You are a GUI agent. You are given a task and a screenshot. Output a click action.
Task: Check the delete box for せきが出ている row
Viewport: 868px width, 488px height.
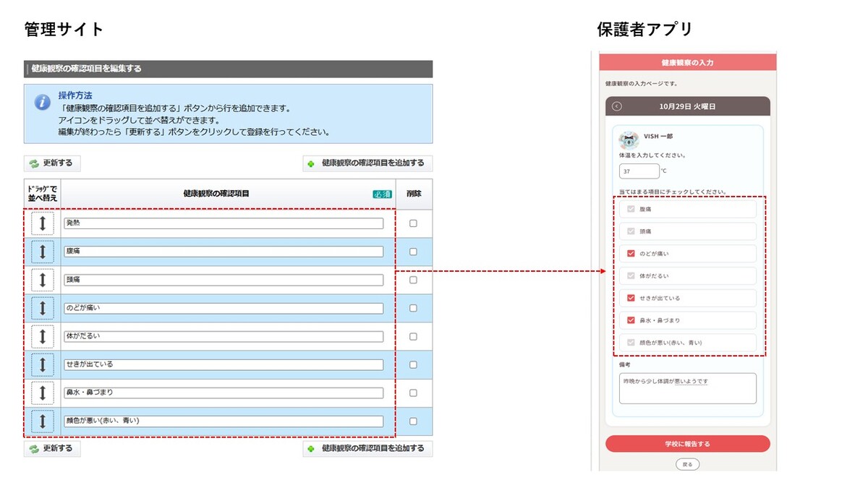point(413,364)
